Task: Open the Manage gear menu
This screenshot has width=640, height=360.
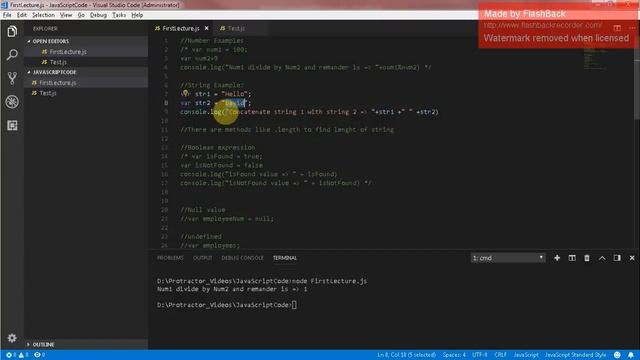Action: pos(12,338)
